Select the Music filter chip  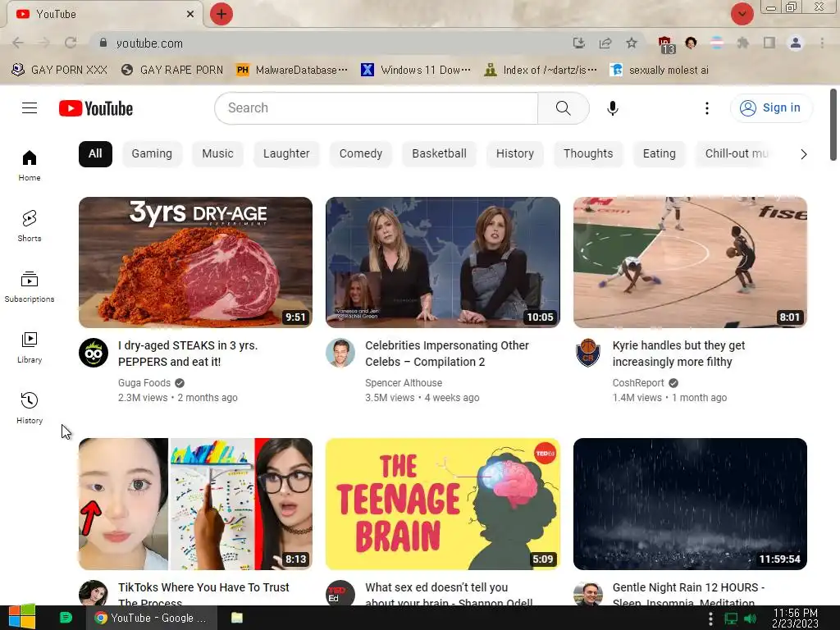coord(217,153)
